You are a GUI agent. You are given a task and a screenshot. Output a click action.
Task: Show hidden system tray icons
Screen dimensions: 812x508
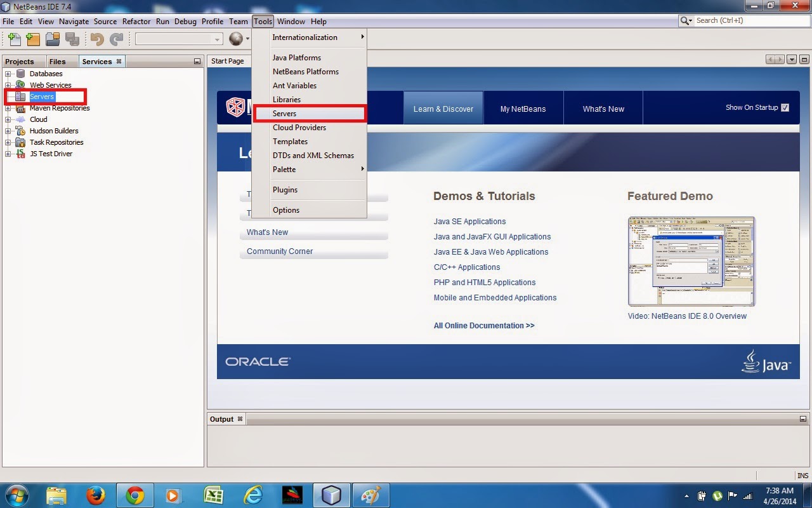coord(686,495)
